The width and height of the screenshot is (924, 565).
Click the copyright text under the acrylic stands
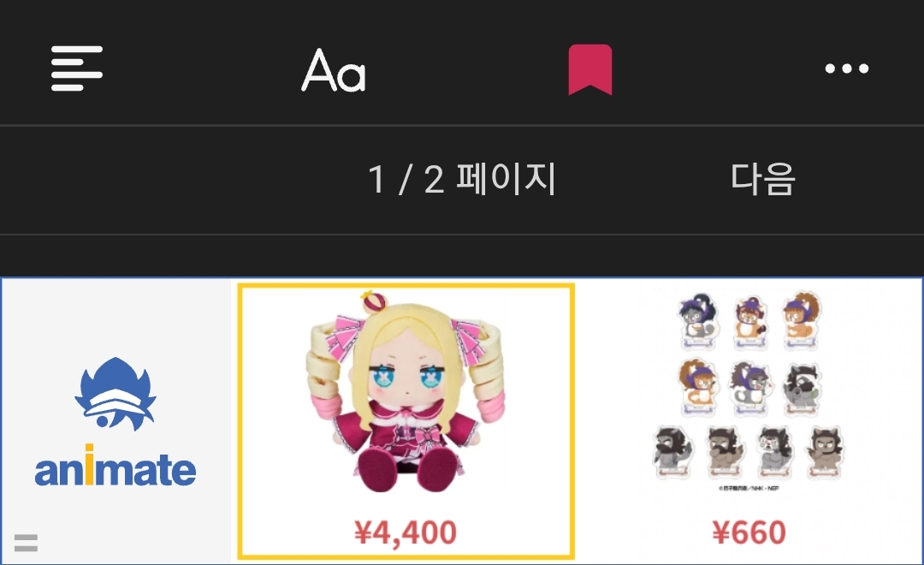749,488
